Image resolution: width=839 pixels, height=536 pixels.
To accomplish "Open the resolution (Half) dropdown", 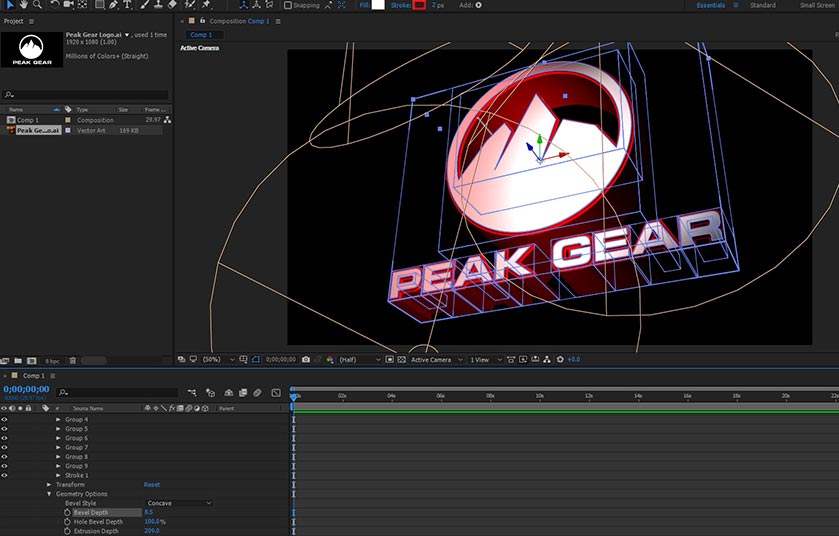I will pyautogui.click(x=360, y=359).
